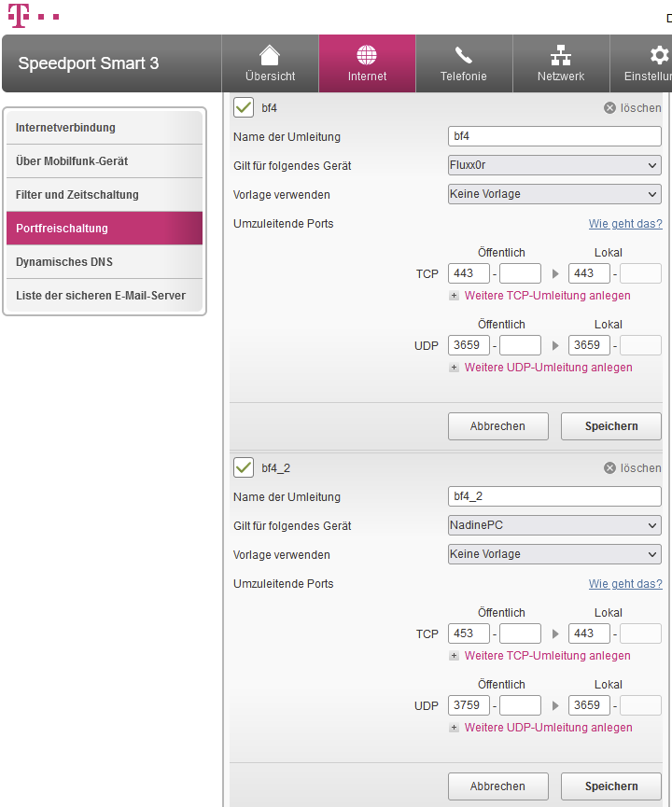Toggle the bf4_2 rule checkbox
Viewport: 672px width, 807px height.
(244, 467)
